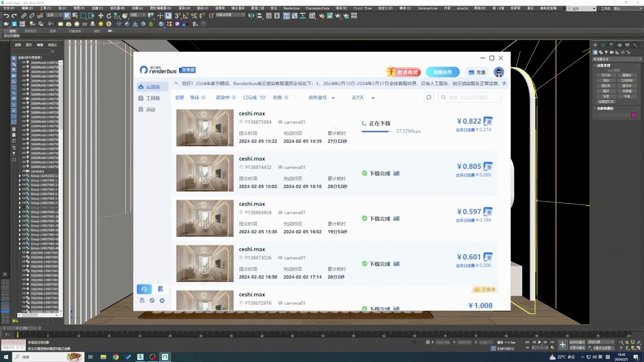Open the 标准基本体 category dropdown
This screenshot has height=362, width=644.
[617, 59]
